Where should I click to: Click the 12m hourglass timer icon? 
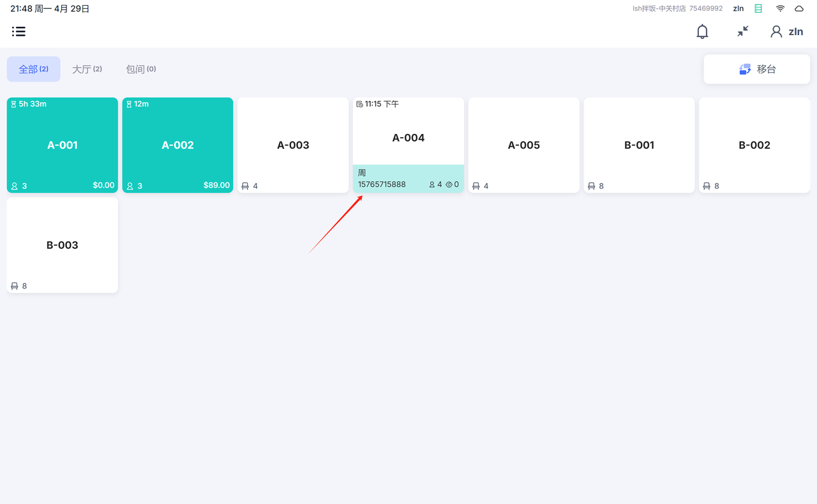click(129, 104)
